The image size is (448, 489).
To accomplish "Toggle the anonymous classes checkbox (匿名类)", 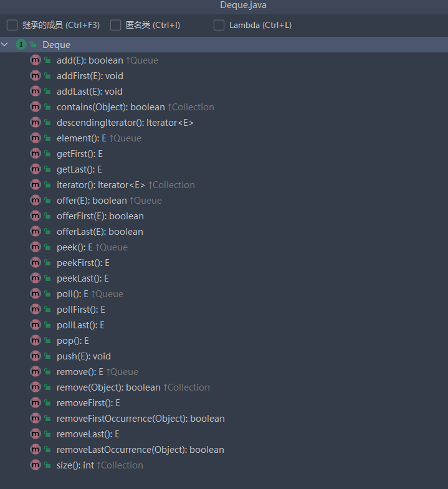I will pos(115,26).
